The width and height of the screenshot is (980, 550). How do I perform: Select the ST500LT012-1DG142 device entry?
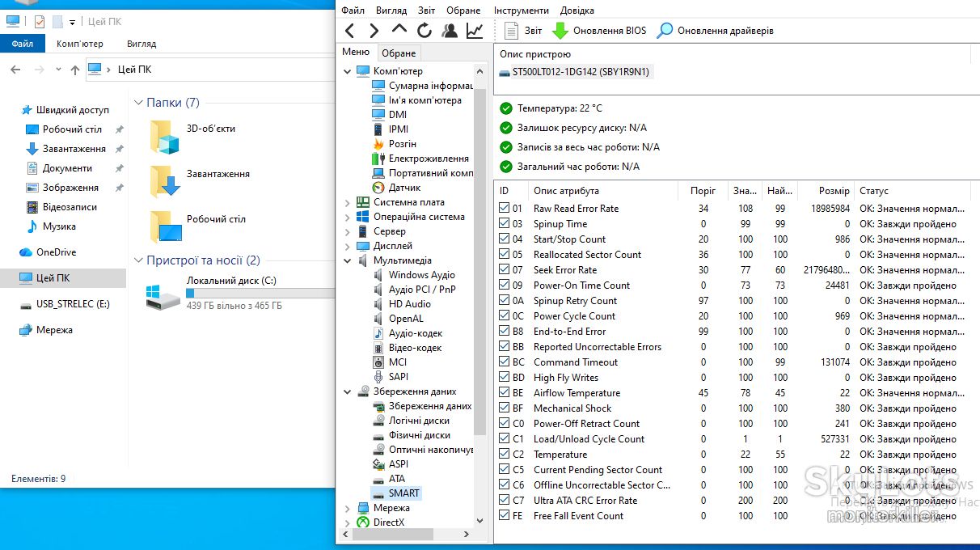click(x=574, y=72)
